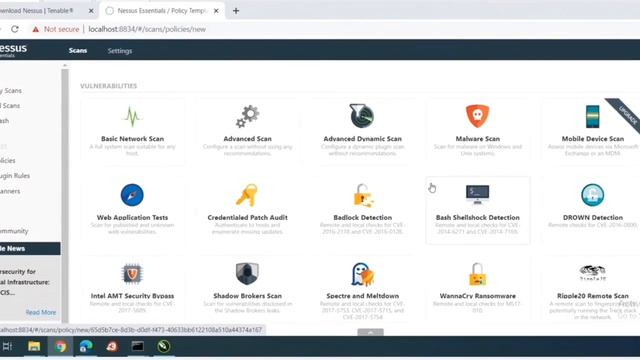Click the Not secure warning icon
Screen dimensions: 640x360
pos(36,29)
